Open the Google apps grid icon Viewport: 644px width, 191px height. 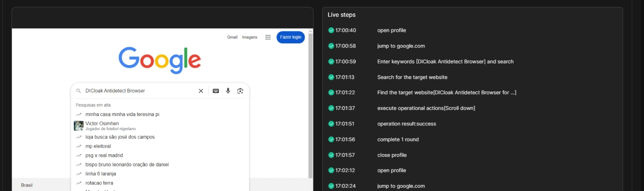pos(268,37)
